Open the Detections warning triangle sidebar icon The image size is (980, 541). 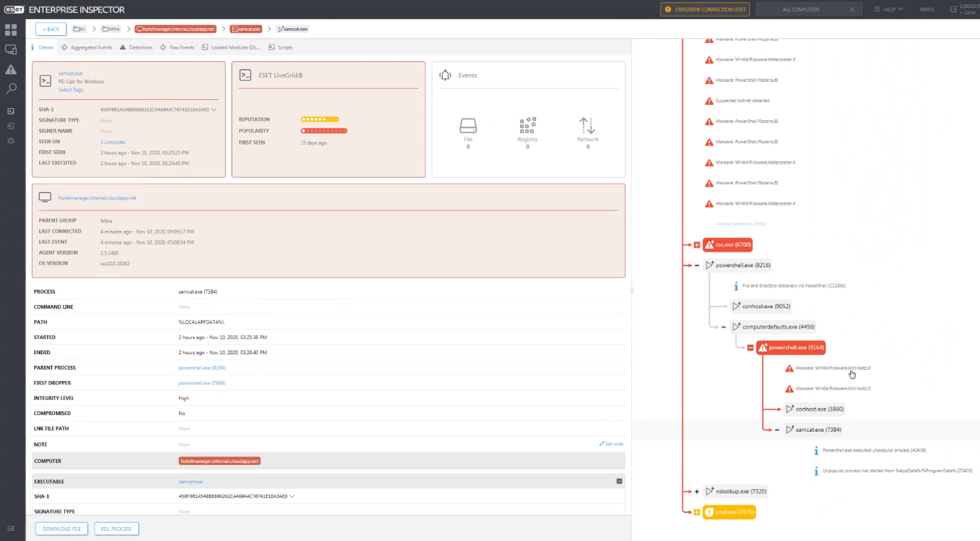pyautogui.click(x=11, y=70)
